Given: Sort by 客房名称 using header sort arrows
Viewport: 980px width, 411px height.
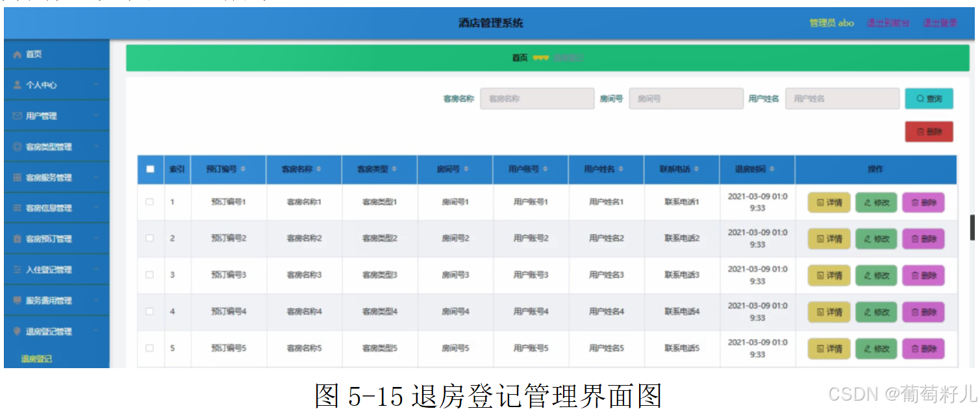Looking at the screenshot, I should pos(319,169).
